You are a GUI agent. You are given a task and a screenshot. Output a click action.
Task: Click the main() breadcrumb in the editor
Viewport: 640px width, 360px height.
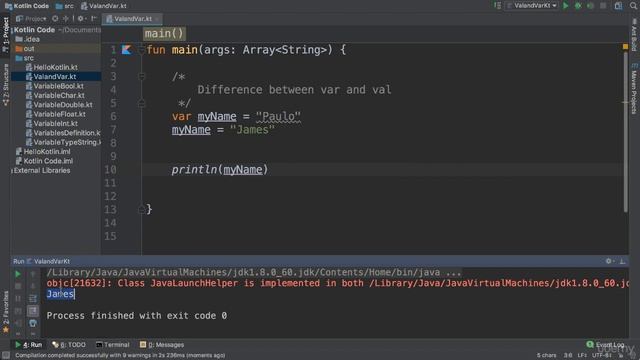pyautogui.click(x=164, y=33)
